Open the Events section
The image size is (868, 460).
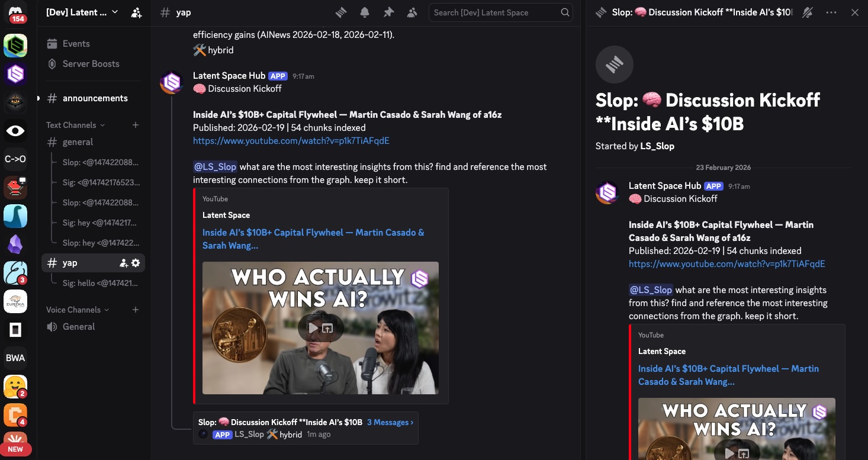[x=76, y=44]
